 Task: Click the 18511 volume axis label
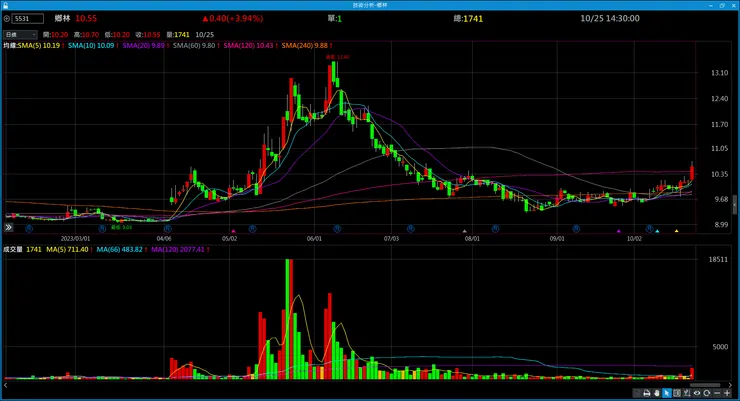(718, 259)
